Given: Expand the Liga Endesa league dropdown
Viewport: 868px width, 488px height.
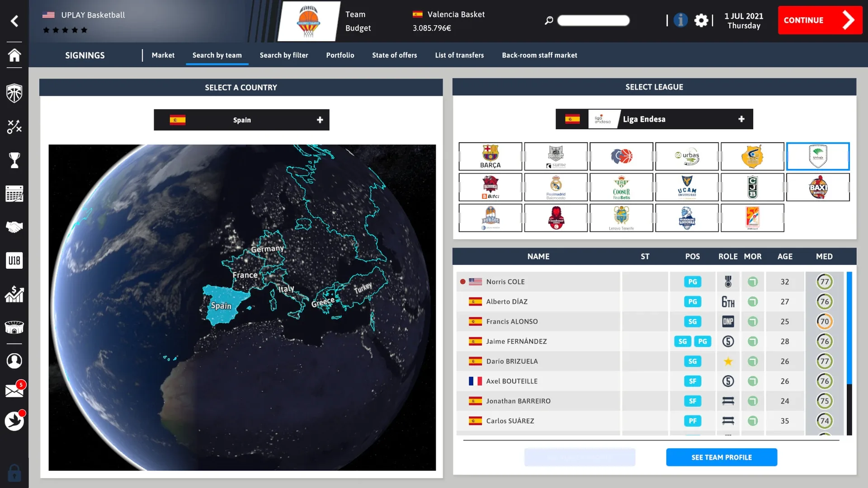Looking at the screenshot, I should click(x=654, y=119).
